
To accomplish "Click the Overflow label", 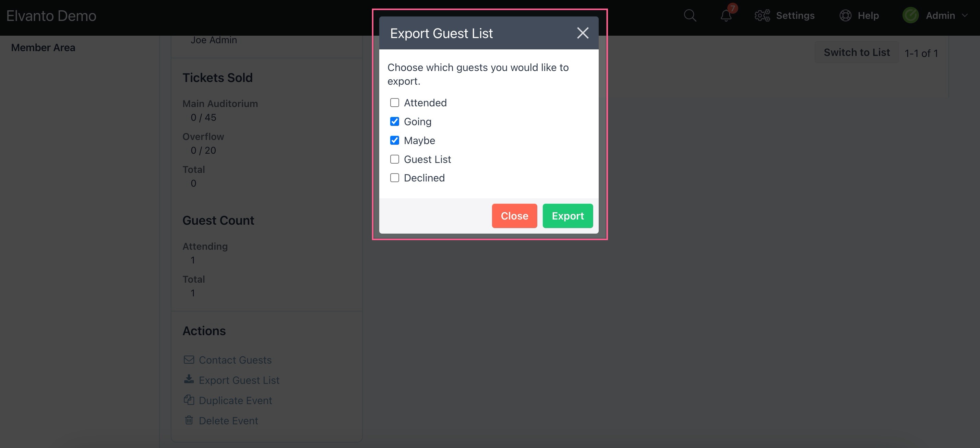I will pos(203,136).
